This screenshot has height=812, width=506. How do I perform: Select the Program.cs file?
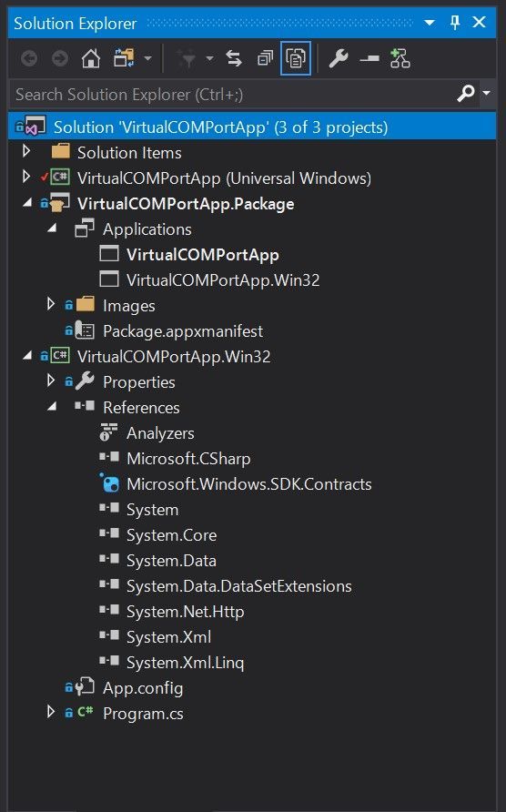[x=143, y=714]
